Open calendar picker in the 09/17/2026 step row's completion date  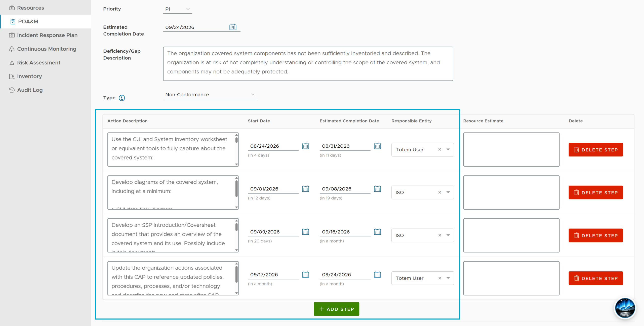pos(377,274)
